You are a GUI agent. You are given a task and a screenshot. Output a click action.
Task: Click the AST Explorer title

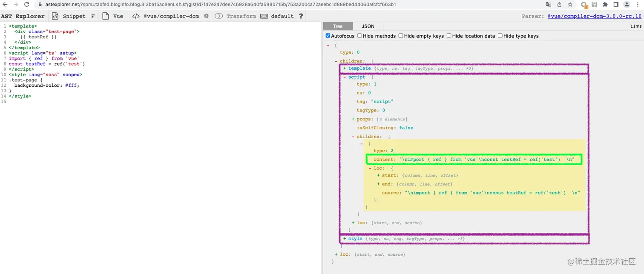(x=23, y=16)
